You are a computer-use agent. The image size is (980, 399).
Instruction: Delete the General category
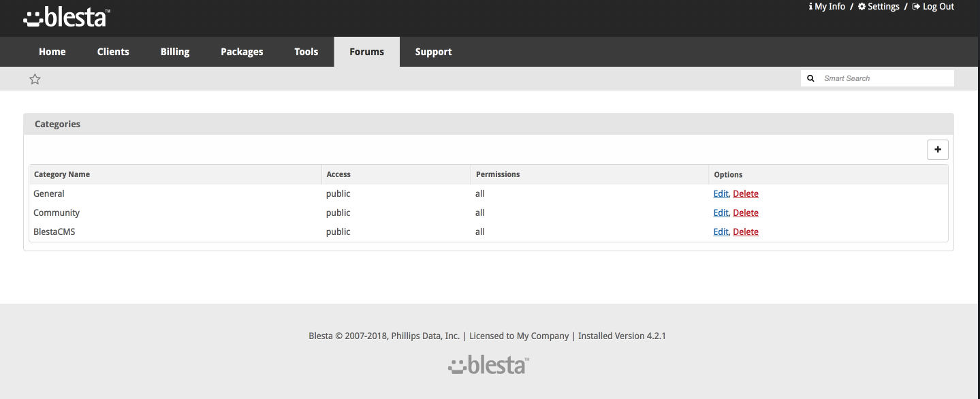point(746,194)
